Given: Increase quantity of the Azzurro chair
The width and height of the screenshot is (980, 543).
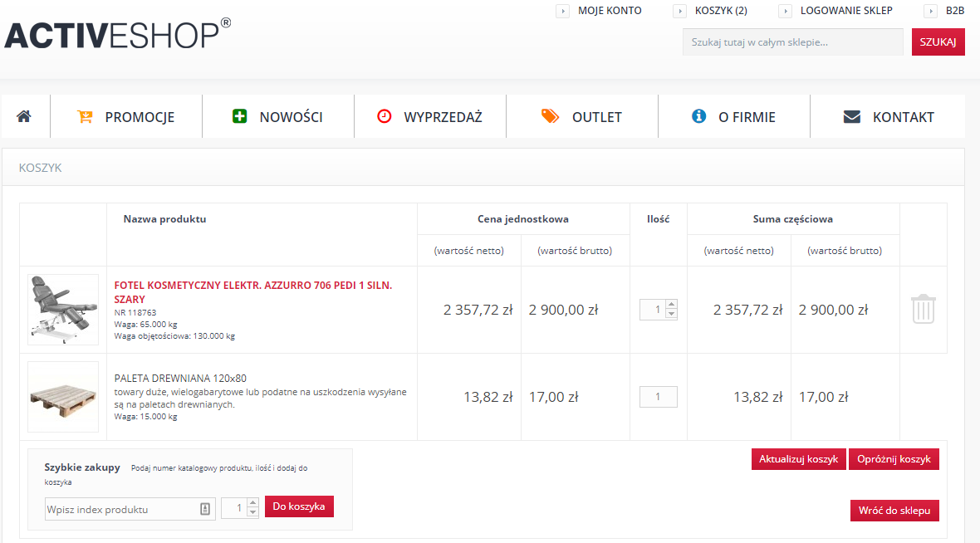Looking at the screenshot, I should click(671, 305).
